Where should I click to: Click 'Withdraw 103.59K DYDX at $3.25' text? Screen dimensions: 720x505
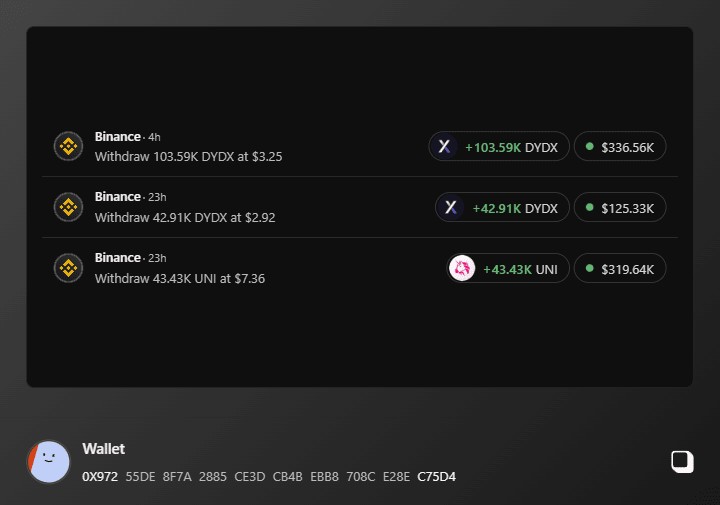[x=188, y=157]
